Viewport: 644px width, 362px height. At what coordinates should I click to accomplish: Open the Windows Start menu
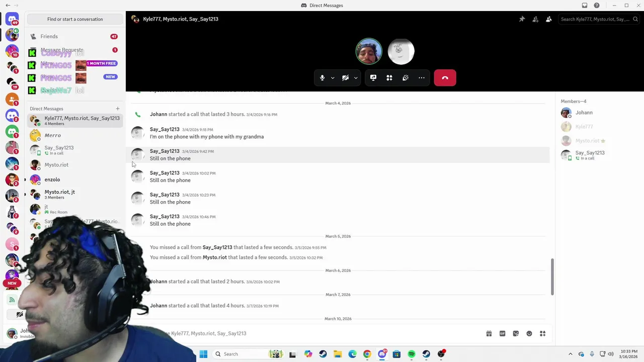click(x=203, y=354)
